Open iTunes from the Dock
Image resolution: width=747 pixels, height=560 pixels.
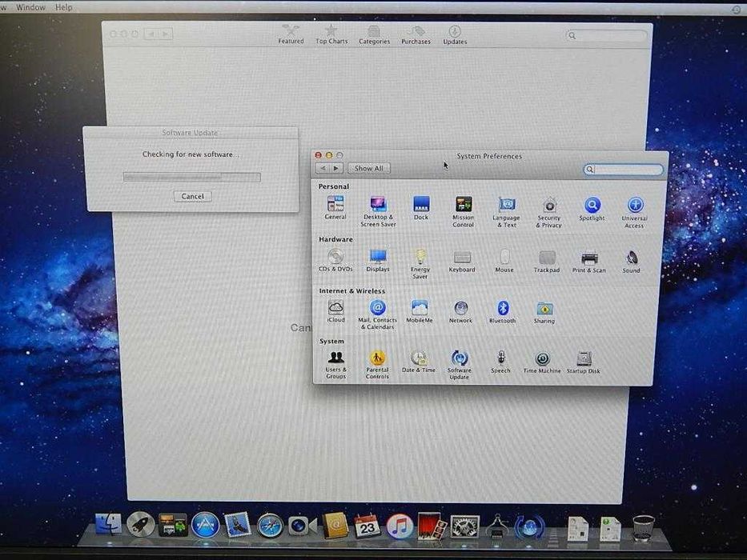(400, 526)
